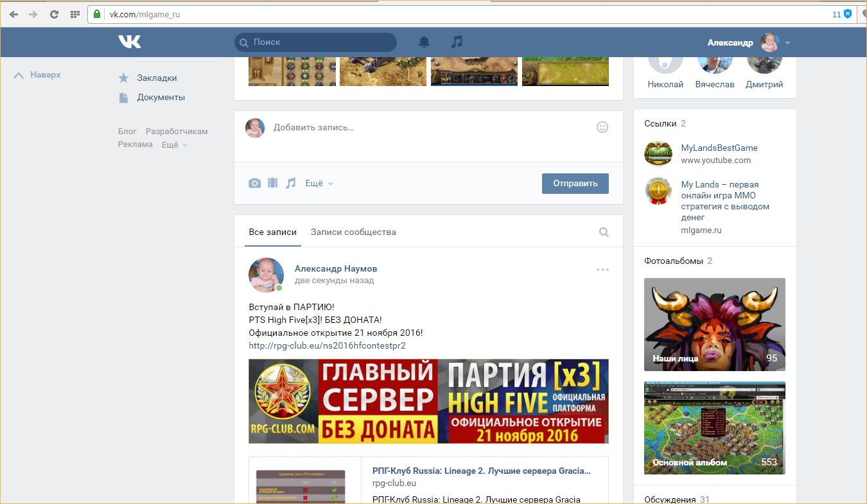Click the VK logo in header
Viewport: 867px width, 504px height.
129,42
